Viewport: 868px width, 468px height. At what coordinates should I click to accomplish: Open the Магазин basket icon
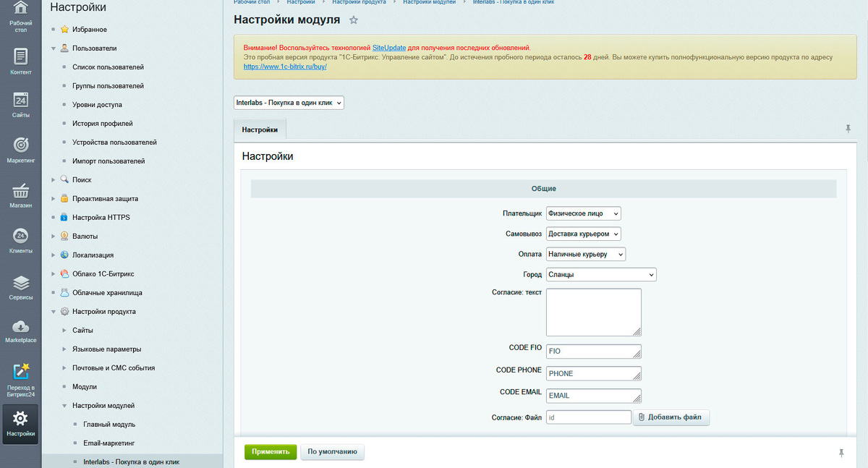point(21,190)
